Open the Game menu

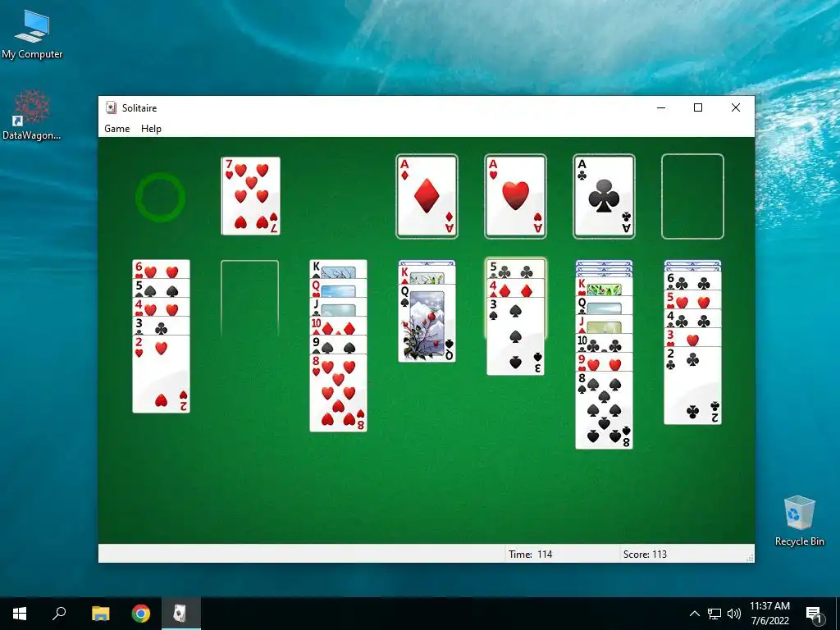(x=116, y=129)
